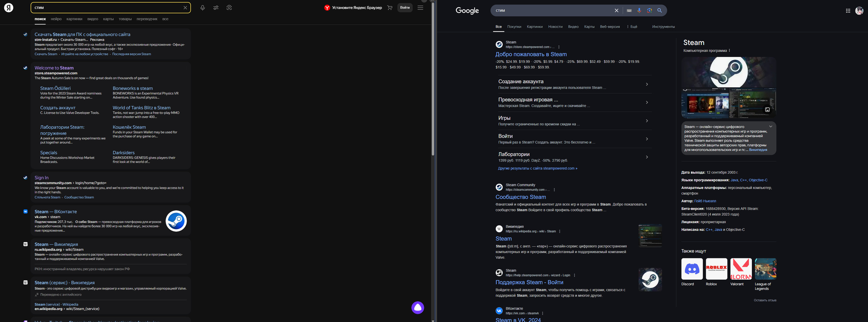Click the Yandex shopping cart icon
The height and width of the screenshot is (322, 868).
[390, 8]
